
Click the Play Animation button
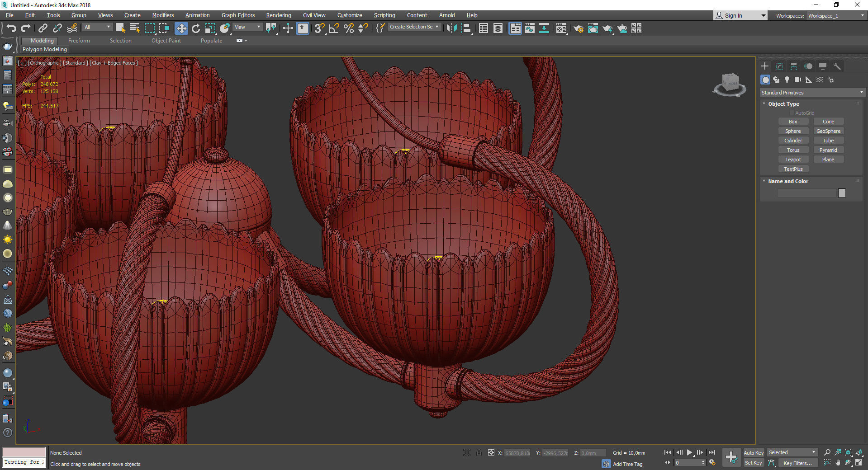pyautogui.click(x=690, y=452)
